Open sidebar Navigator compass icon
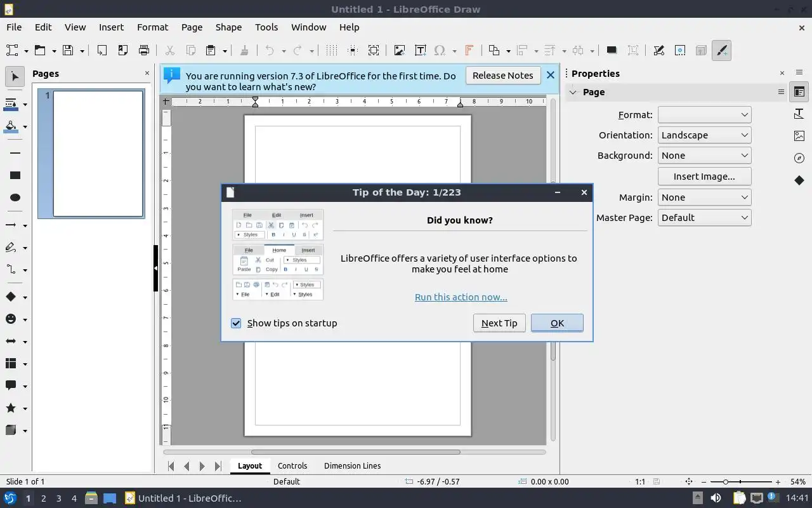This screenshot has height=508, width=812. (799, 158)
